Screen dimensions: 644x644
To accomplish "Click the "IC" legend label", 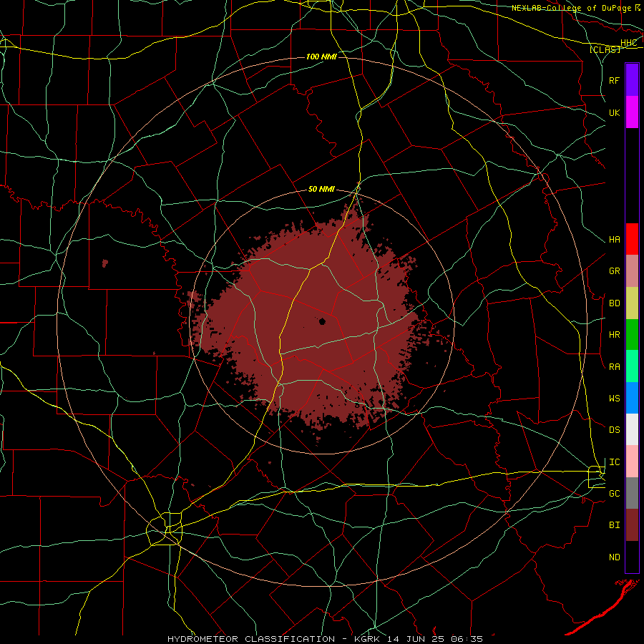I will point(614,462).
